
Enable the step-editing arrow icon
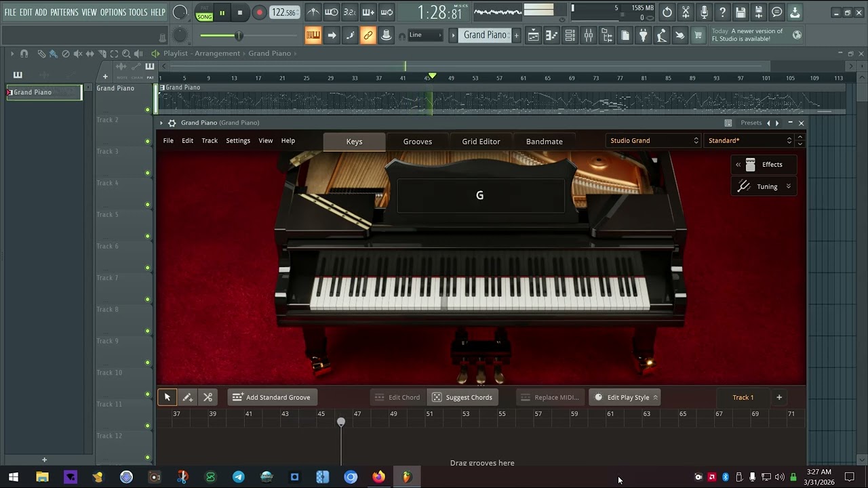point(332,35)
